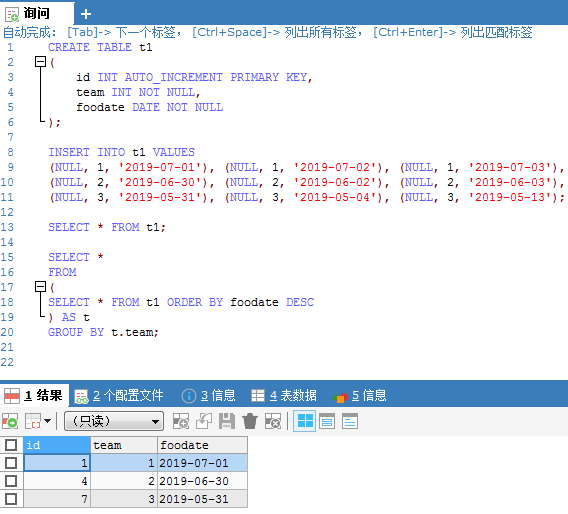Open the 2 个配置文件 tab

[x=119, y=395]
